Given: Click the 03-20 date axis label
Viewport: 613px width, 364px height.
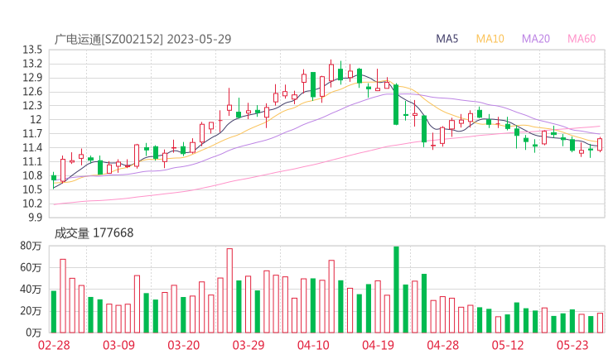Looking at the screenshot, I should (x=184, y=345).
